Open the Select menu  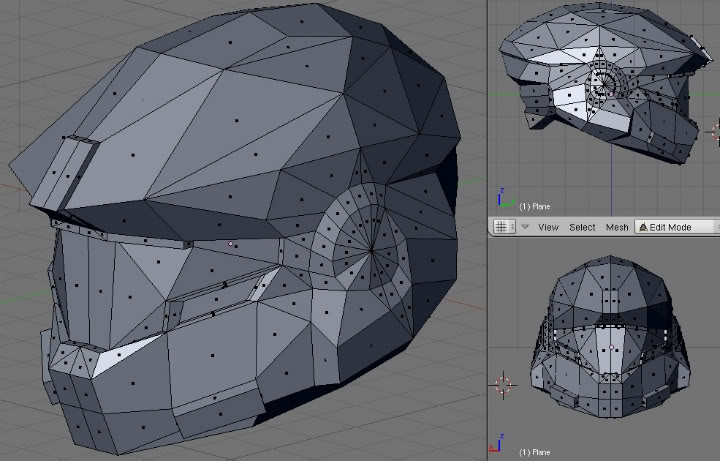click(x=582, y=227)
